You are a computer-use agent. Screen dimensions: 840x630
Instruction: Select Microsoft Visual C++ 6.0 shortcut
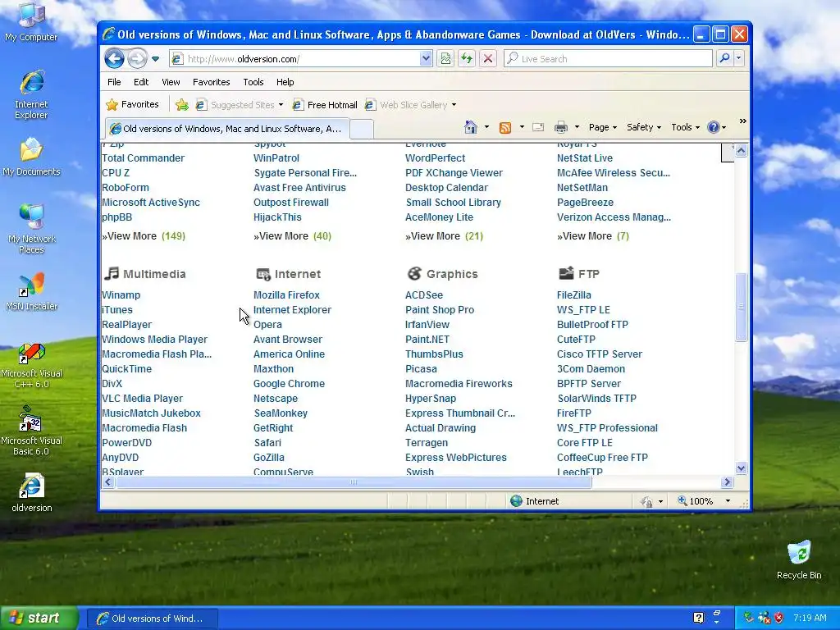coord(31,366)
